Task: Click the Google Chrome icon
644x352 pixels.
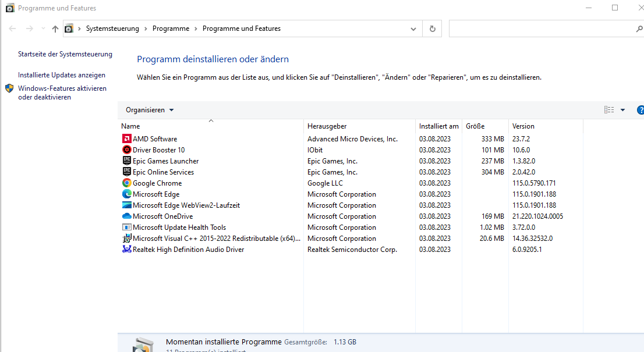Action: point(126,183)
